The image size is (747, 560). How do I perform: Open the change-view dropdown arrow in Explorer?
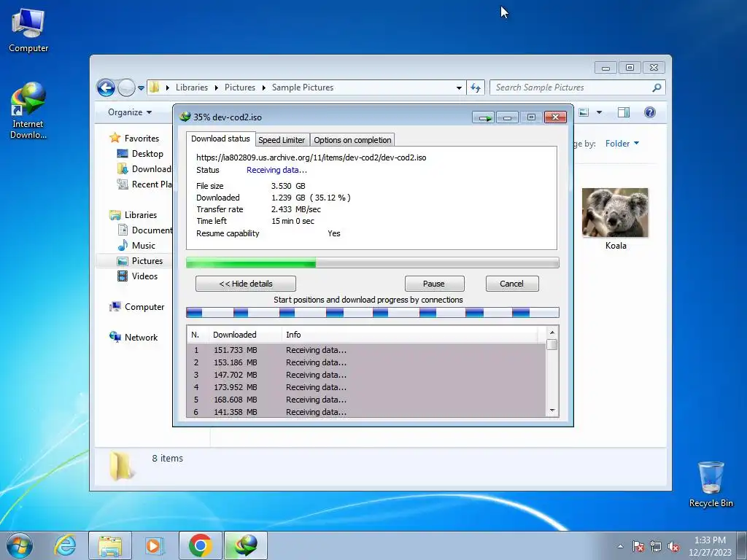[x=600, y=112]
